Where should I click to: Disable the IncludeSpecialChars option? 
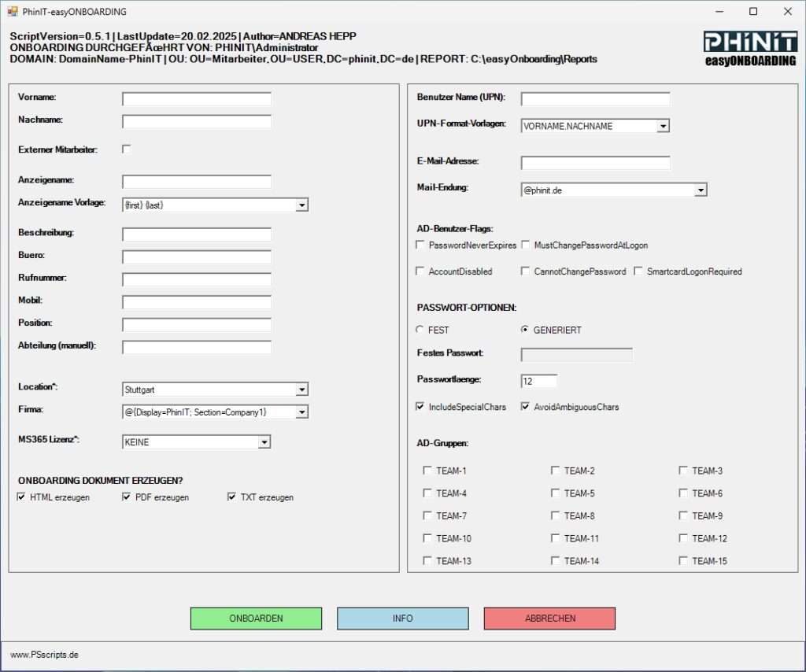(420, 407)
